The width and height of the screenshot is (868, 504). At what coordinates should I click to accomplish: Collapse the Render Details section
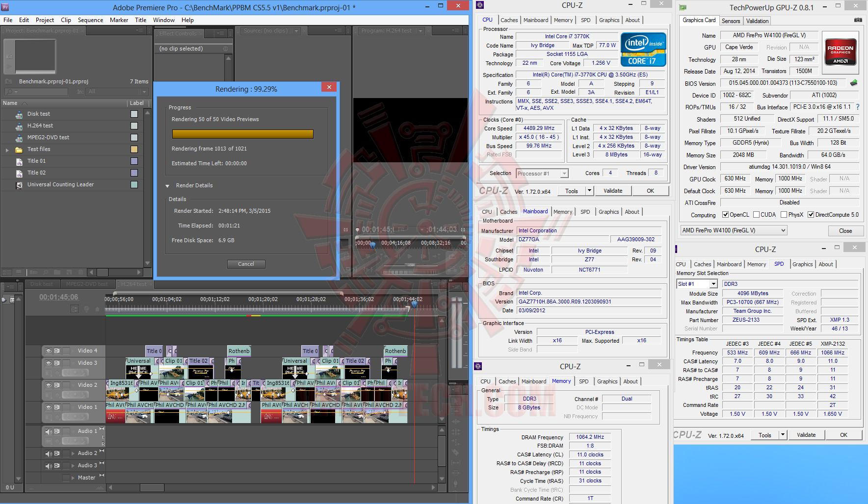point(167,186)
